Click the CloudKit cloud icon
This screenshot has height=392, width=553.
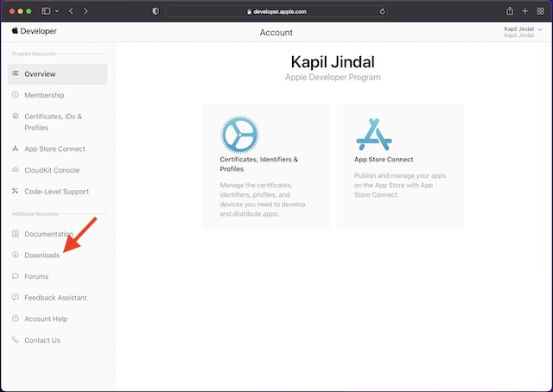[16, 169]
